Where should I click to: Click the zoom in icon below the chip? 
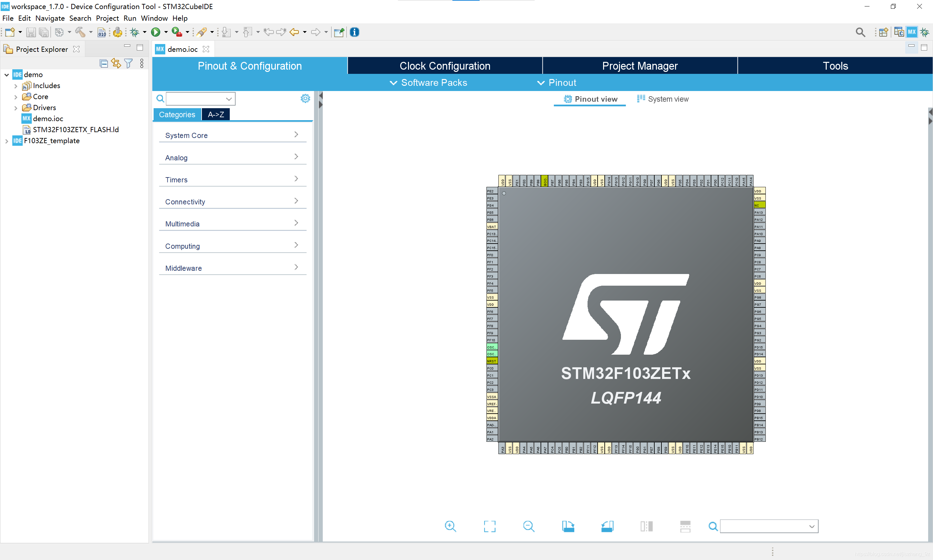click(450, 526)
